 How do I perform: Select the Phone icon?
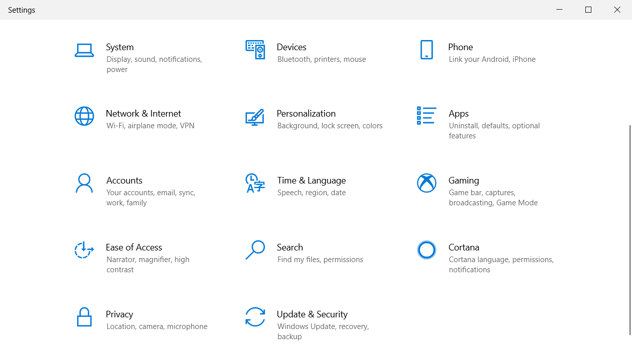pos(427,50)
